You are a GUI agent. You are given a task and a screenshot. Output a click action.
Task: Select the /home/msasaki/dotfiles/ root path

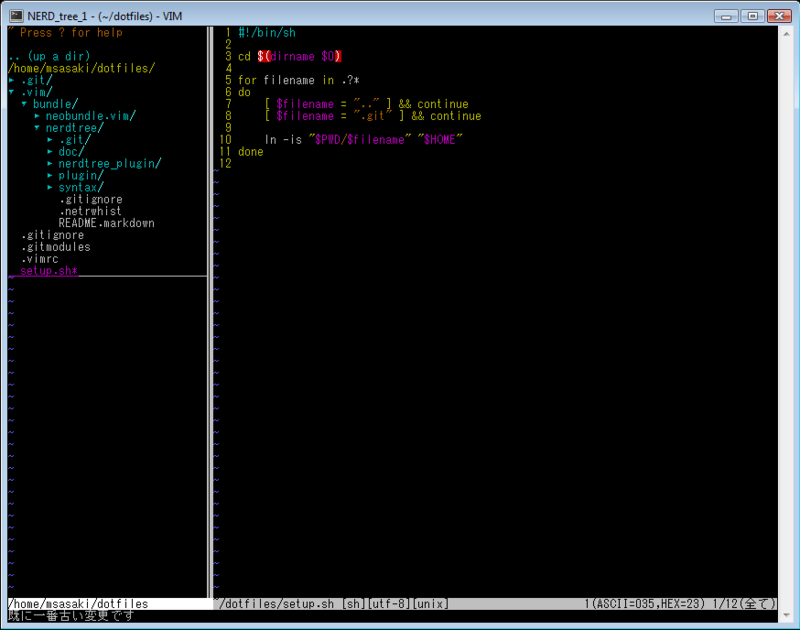point(82,68)
